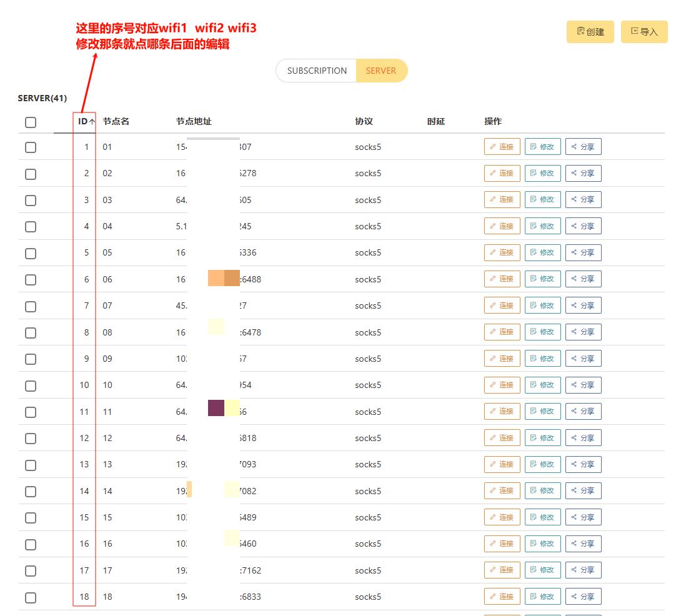The width and height of the screenshot is (691, 616).
Task: Share node 12 using the 分享 icon
Action: (583, 437)
